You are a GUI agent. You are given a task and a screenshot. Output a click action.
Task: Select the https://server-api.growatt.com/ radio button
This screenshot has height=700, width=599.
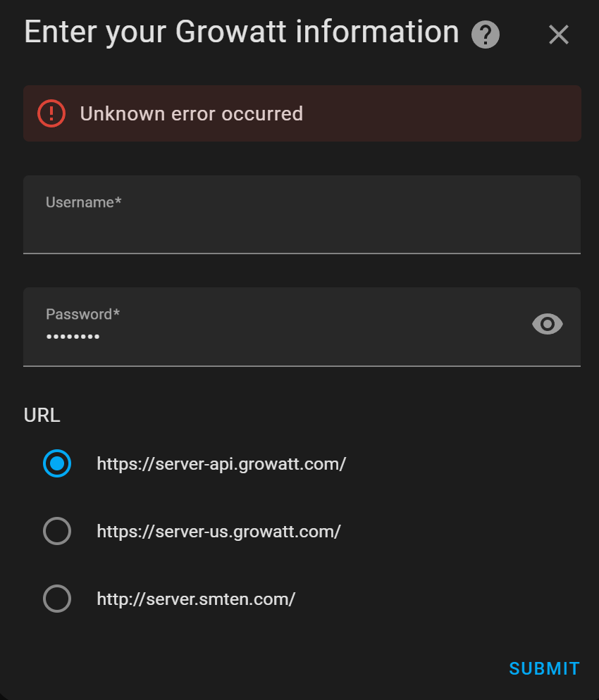point(57,463)
